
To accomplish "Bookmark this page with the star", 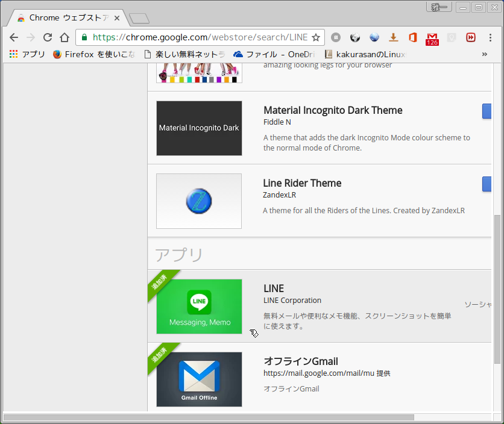I will (x=316, y=37).
